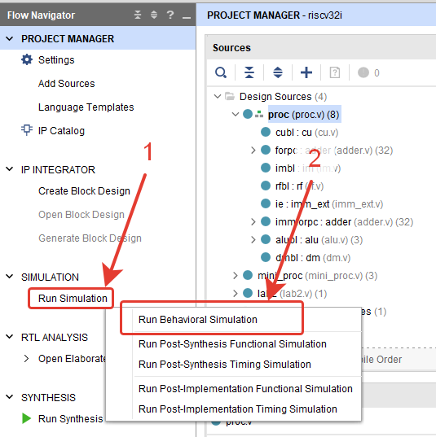Expand the alu (alu.v) module node

point(253,240)
